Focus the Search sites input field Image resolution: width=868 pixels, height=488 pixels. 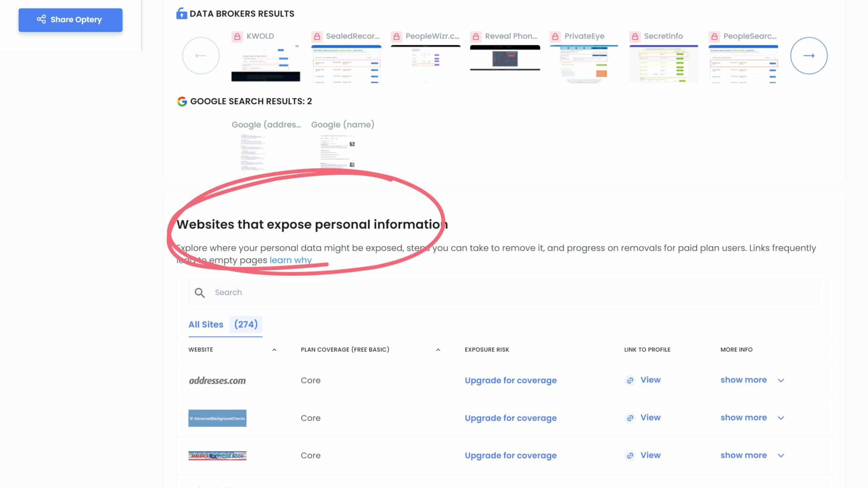tap(505, 292)
